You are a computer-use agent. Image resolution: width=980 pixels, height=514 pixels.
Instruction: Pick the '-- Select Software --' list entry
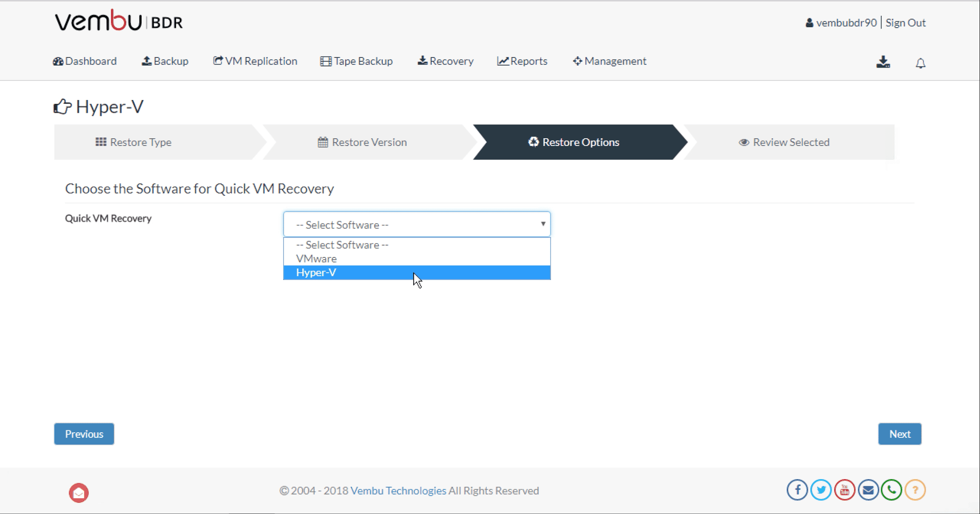[342, 245]
